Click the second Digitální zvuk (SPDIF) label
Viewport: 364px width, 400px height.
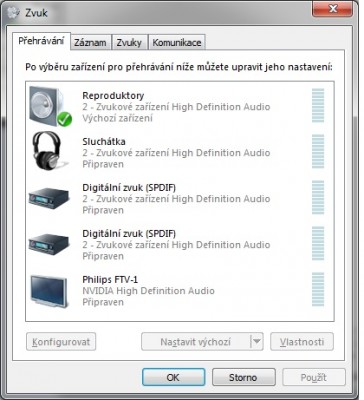(x=129, y=234)
